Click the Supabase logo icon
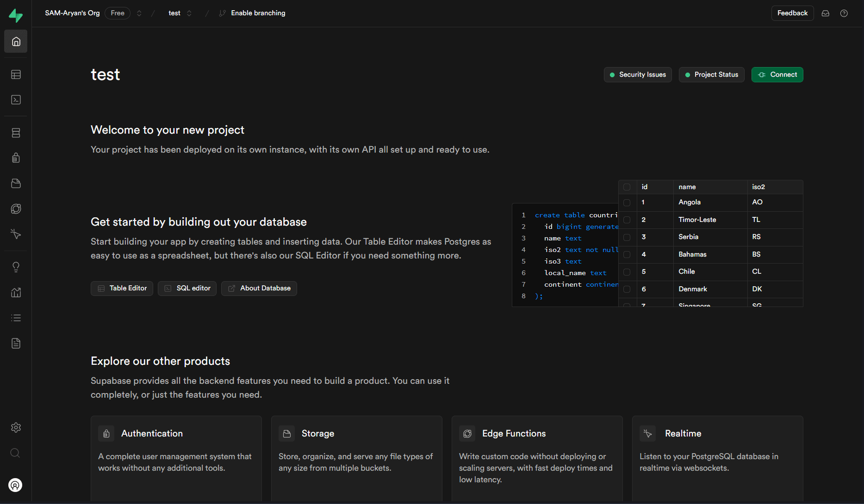Viewport: 864px width, 504px height. pyautogui.click(x=16, y=15)
